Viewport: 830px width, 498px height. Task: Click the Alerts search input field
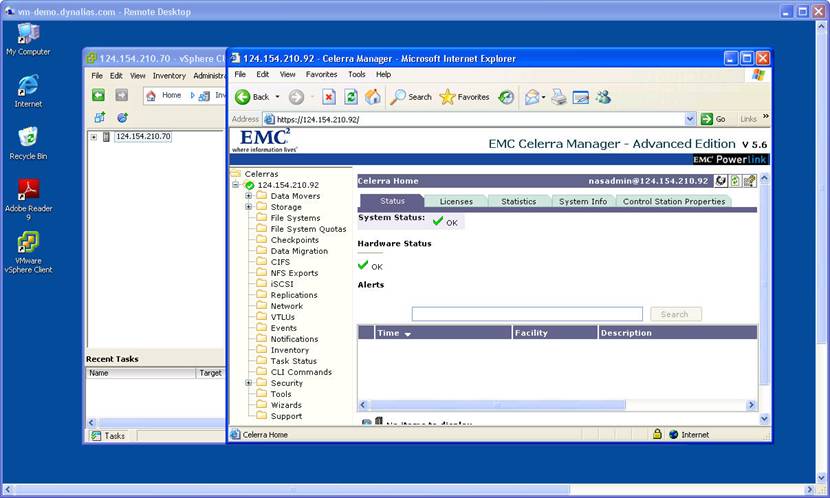tap(527, 314)
